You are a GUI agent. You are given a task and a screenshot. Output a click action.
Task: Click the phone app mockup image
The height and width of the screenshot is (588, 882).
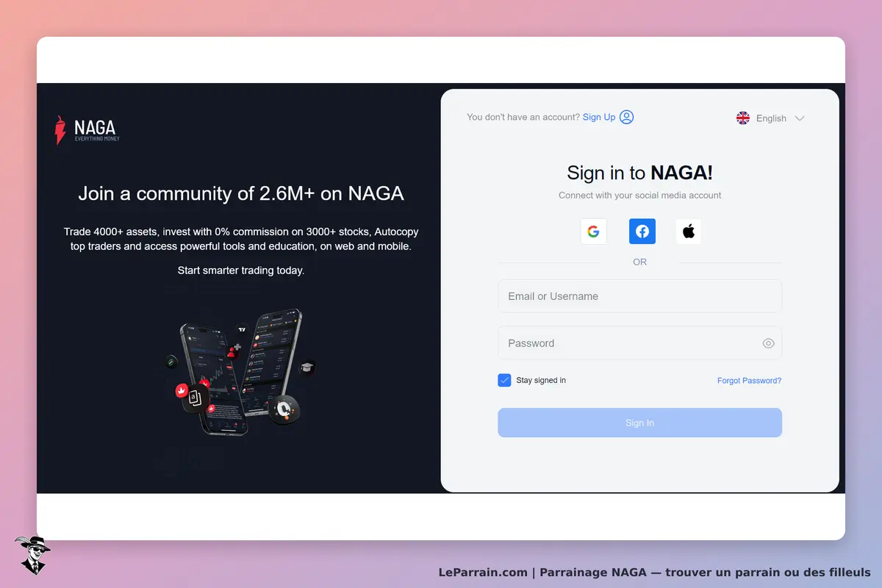[240, 372]
